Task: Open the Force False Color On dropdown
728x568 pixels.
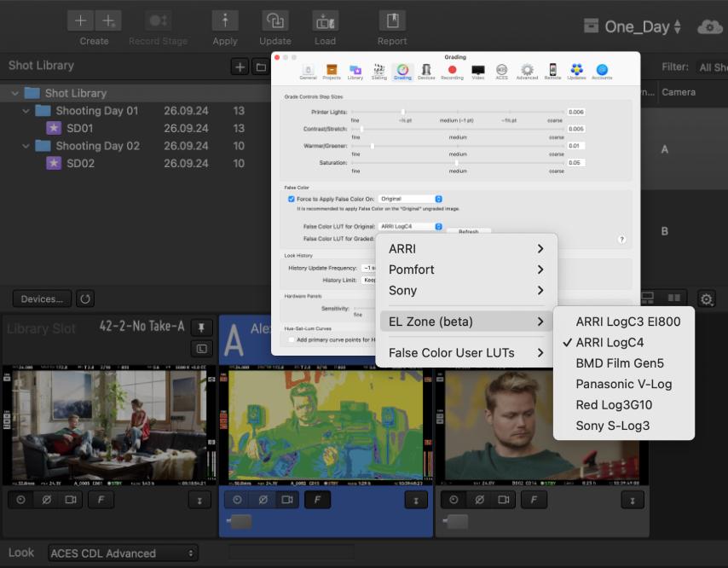Action: coord(410,199)
